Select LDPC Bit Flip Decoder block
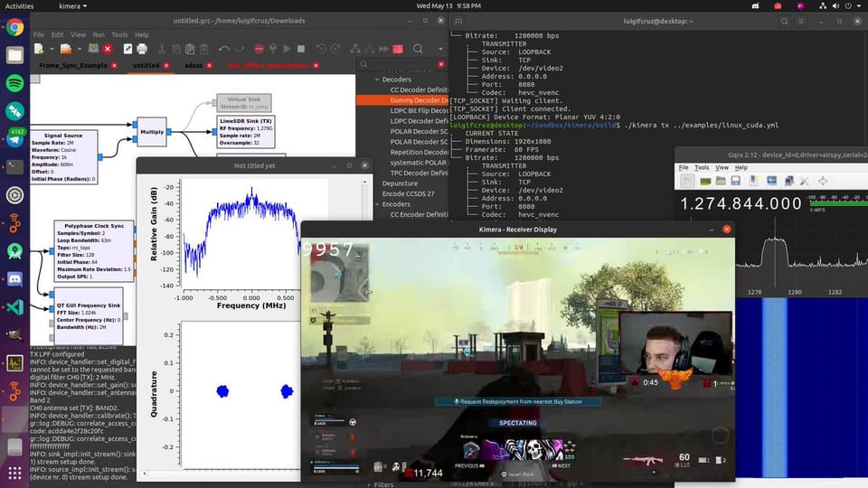The image size is (868, 488). coord(419,110)
